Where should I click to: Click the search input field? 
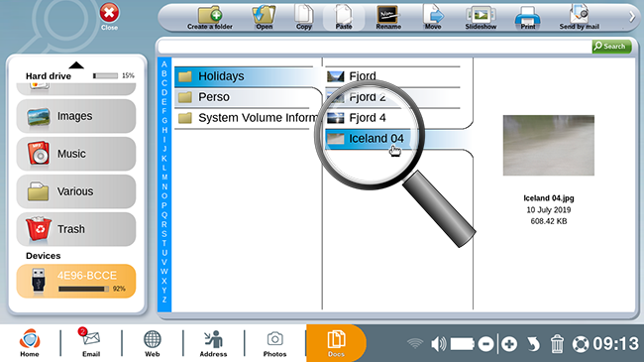(375, 47)
